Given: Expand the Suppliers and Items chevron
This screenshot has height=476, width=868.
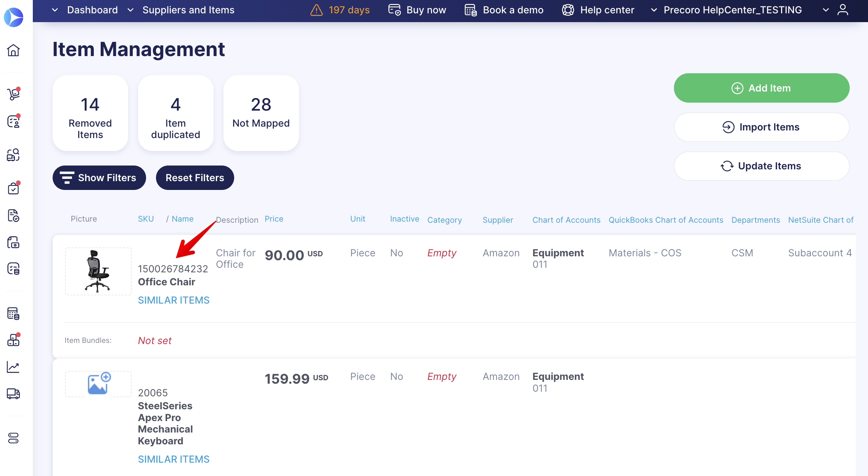Looking at the screenshot, I should coord(130,10).
